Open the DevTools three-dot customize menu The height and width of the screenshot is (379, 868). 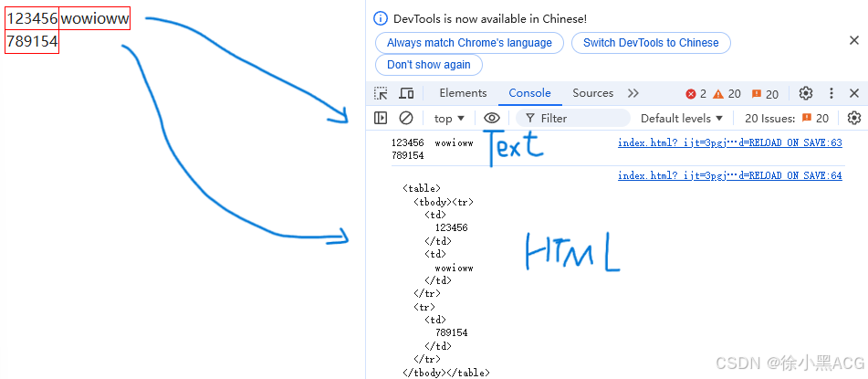[831, 93]
